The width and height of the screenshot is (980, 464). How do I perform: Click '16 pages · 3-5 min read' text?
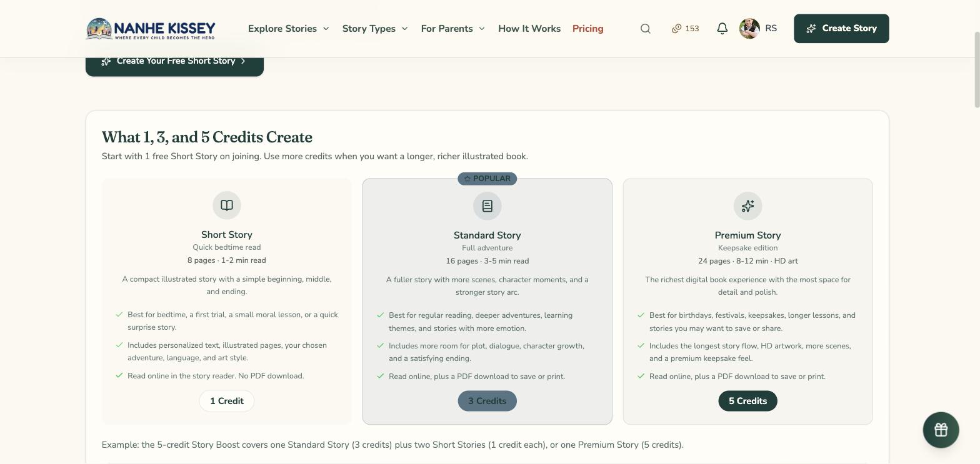pos(487,261)
